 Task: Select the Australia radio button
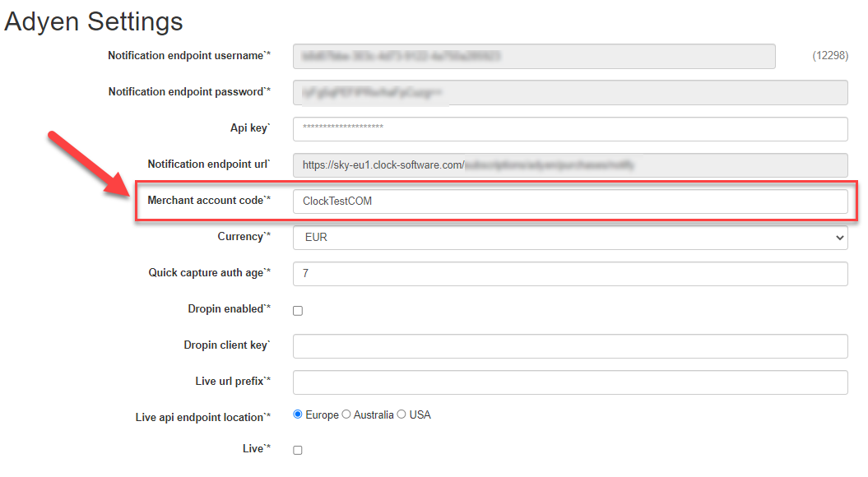[x=346, y=414]
